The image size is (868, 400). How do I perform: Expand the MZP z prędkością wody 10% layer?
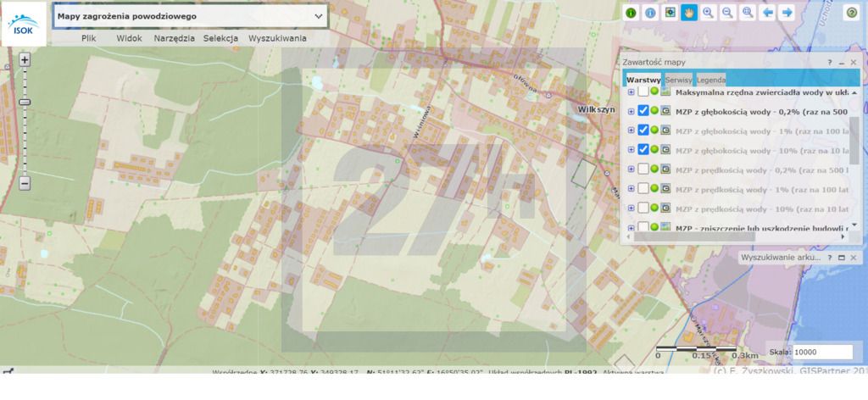click(631, 208)
